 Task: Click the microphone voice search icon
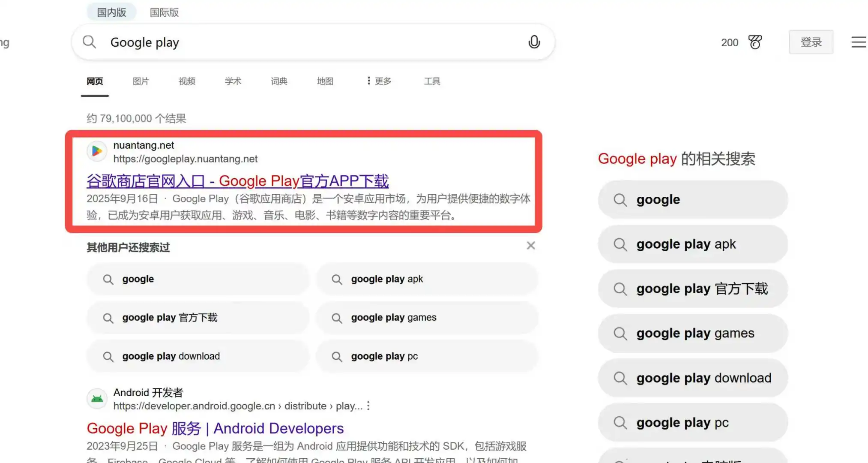(534, 42)
